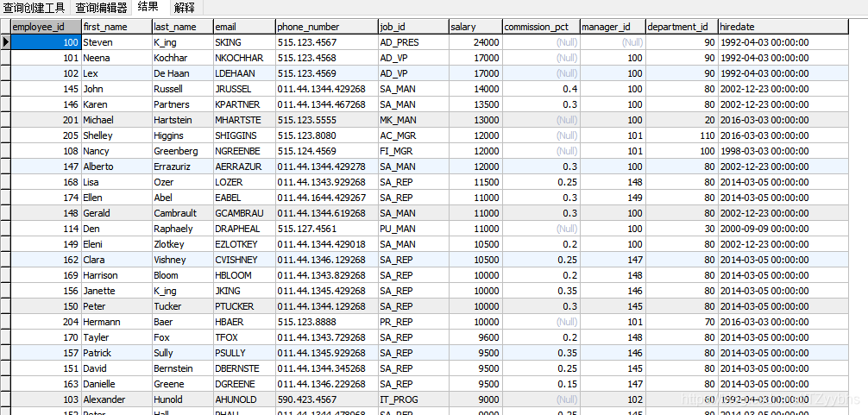Select salary cell 11500
The width and height of the screenshot is (868, 415).
pos(475,181)
